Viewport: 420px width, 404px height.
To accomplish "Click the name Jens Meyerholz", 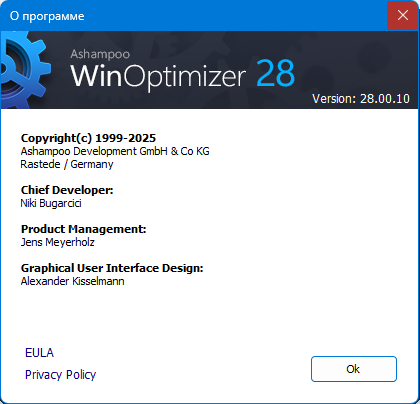I will pos(57,242).
